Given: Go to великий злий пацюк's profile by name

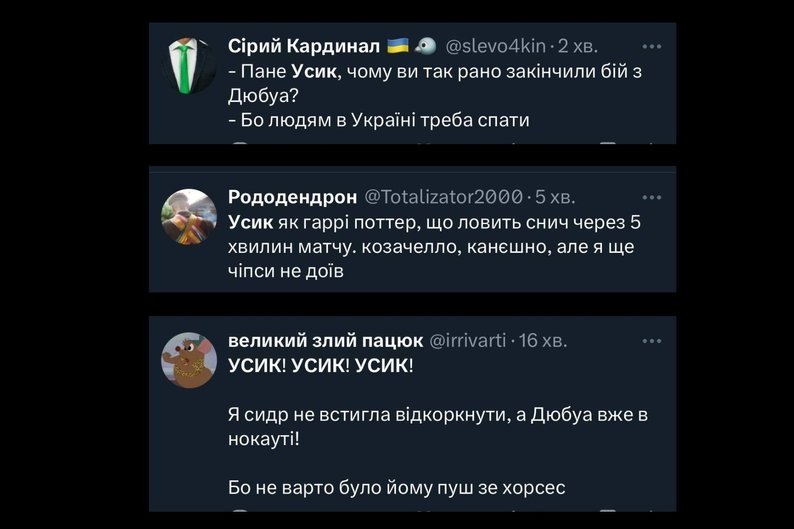Looking at the screenshot, I should (325, 340).
